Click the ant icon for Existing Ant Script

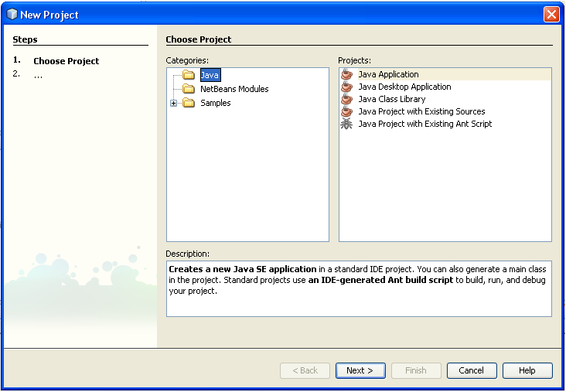(346, 124)
